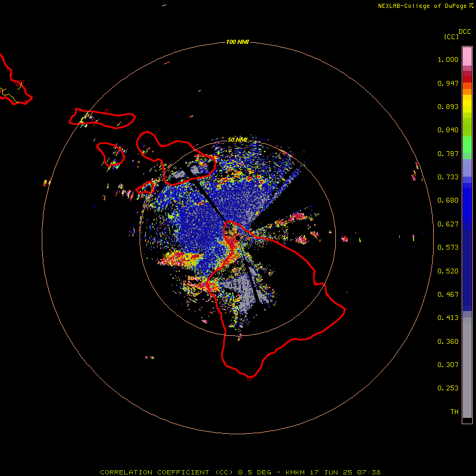
Task: Click the DCC label above the color scale
Action: click(x=464, y=32)
